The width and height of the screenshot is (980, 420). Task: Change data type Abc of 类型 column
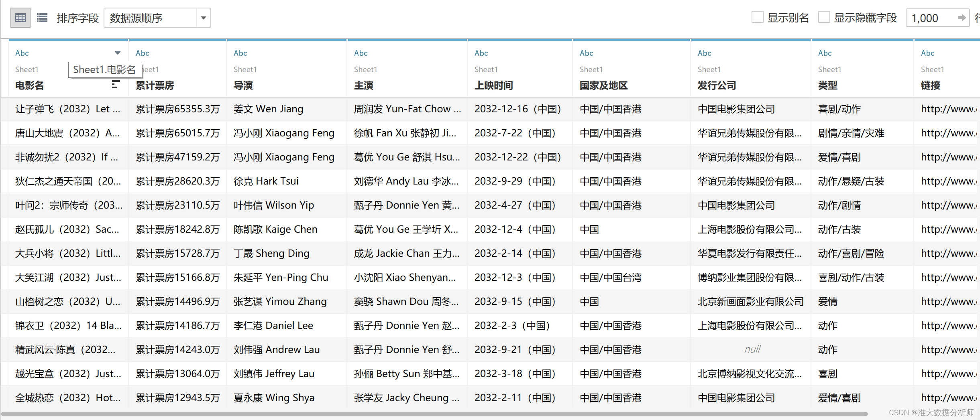(825, 53)
